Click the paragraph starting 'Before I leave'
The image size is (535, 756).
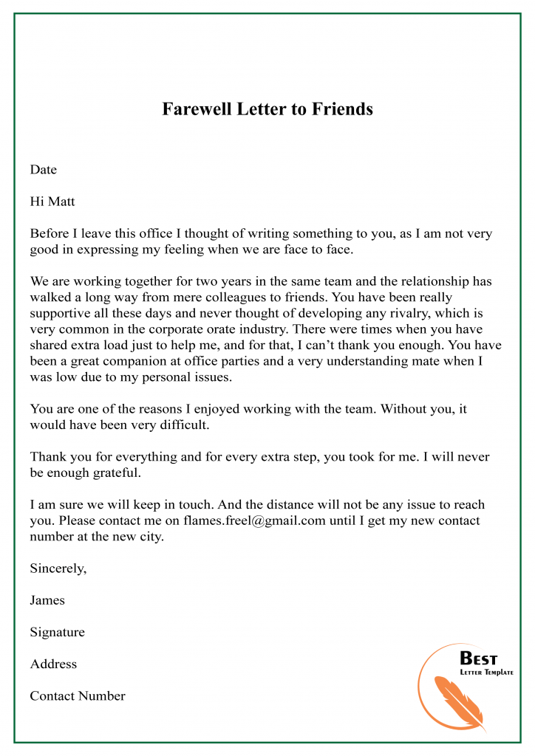(x=261, y=233)
